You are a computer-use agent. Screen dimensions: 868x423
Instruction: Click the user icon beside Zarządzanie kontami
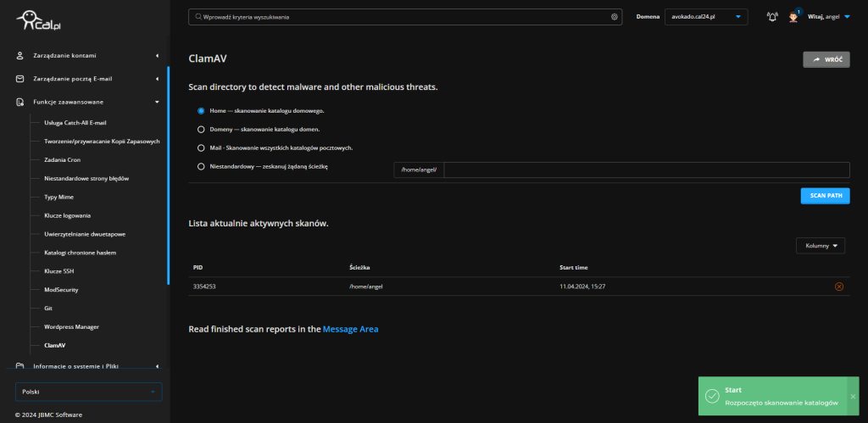pyautogui.click(x=20, y=55)
